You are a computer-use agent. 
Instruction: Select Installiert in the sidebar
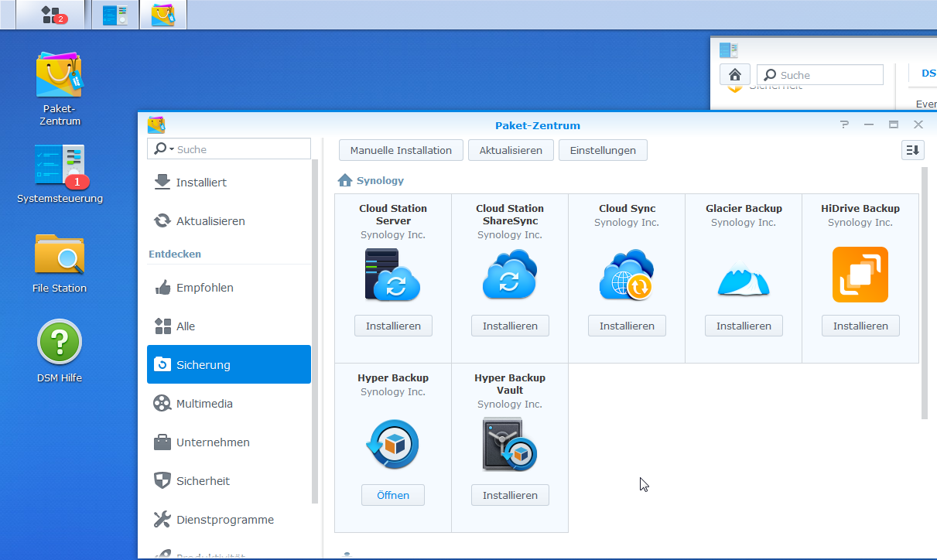pyautogui.click(x=229, y=183)
